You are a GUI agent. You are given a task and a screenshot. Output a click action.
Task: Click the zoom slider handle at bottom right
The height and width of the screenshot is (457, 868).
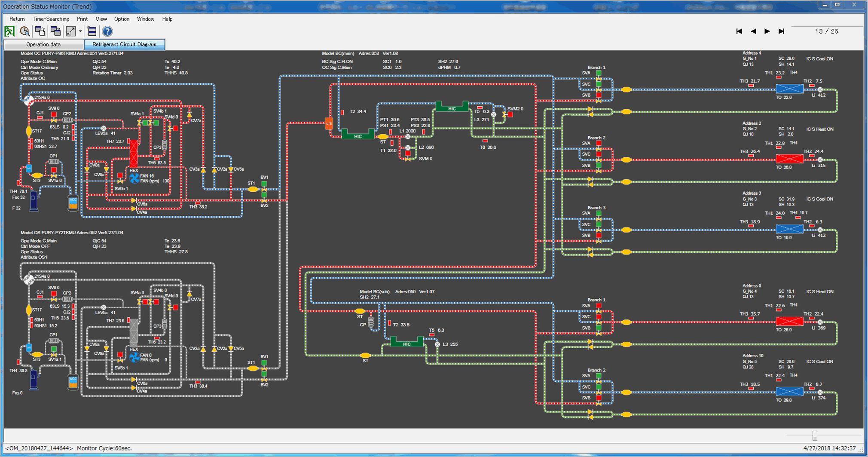814,436
